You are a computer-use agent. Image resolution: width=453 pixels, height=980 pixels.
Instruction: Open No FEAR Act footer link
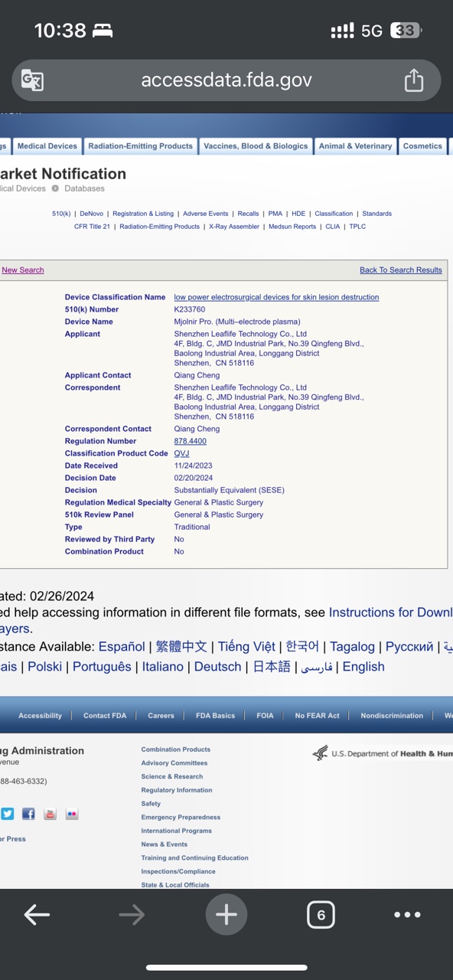click(x=317, y=716)
